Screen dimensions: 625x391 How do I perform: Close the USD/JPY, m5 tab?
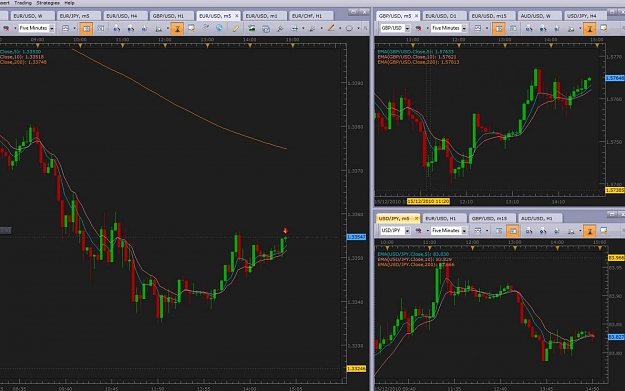tap(417, 218)
